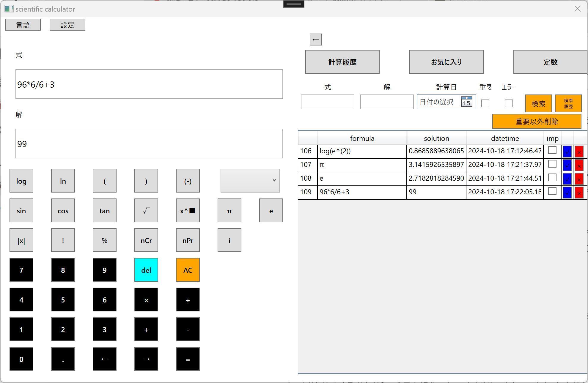Click the red delete icon for row 109
The height and width of the screenshot is (383, 588).
coord(579,193)
